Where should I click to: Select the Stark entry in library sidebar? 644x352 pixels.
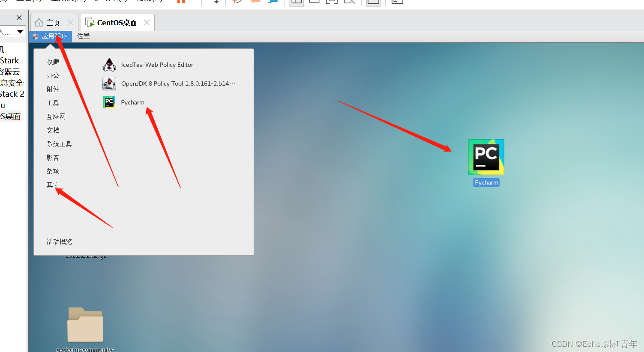pos(9,61)
